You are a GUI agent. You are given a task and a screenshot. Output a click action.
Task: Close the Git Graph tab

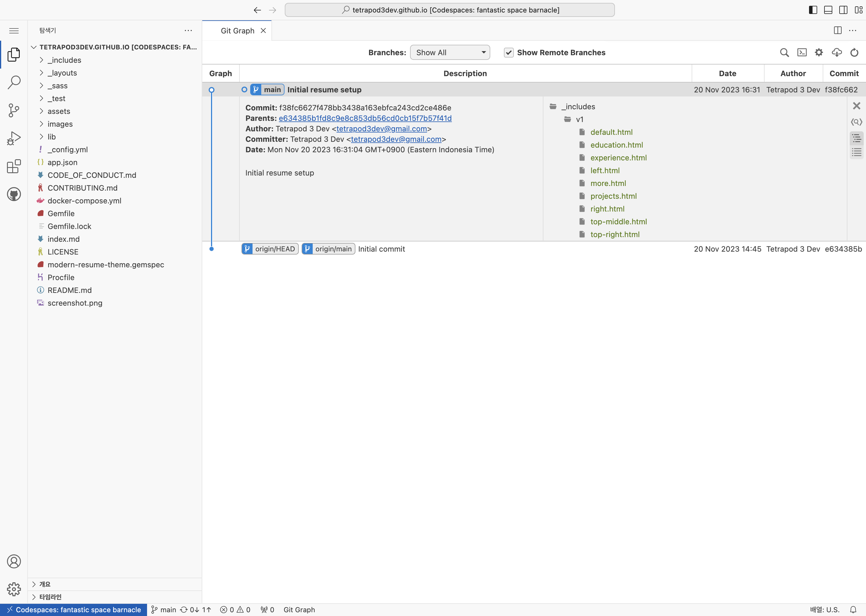[263, 31]
